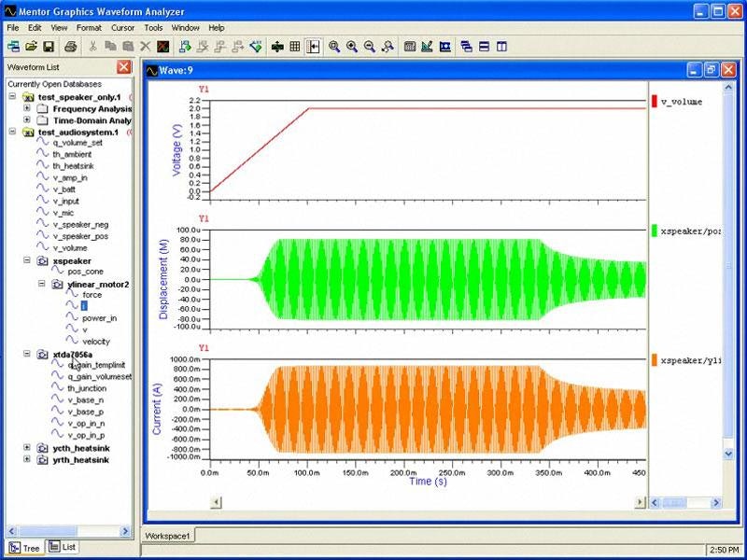
Task: Select the th_junction waveform entry
Action: (x=87, y=388)
